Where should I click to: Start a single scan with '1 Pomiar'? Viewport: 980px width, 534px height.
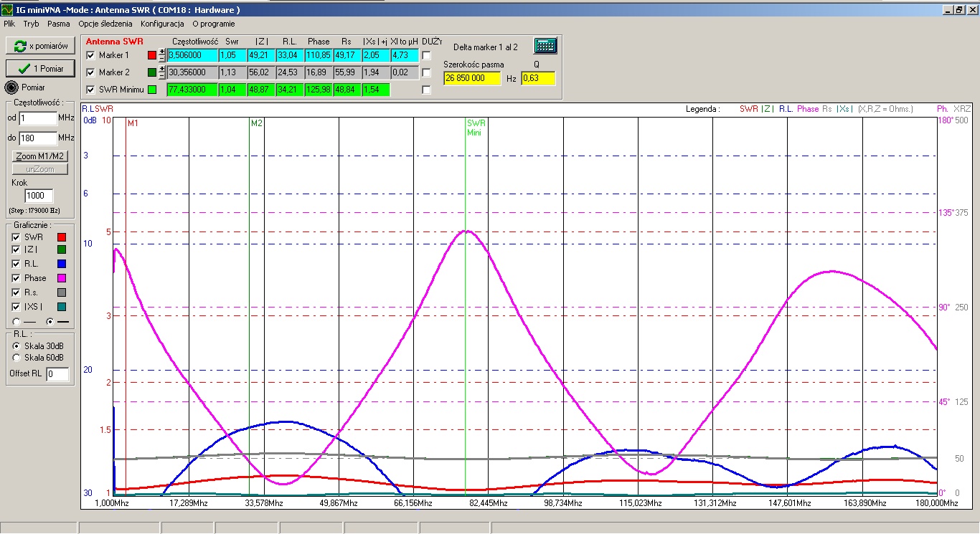tap(40, 69)
